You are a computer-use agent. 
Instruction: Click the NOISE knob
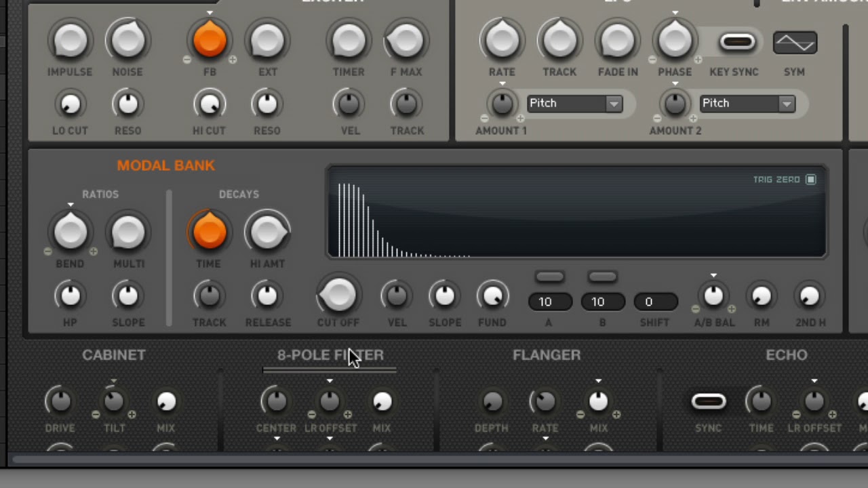[x=127, y=39]
